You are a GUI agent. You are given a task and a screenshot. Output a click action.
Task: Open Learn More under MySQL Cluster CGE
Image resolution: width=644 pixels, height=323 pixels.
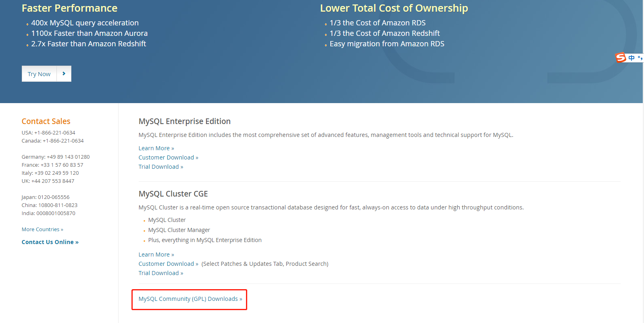coord(156,255)
